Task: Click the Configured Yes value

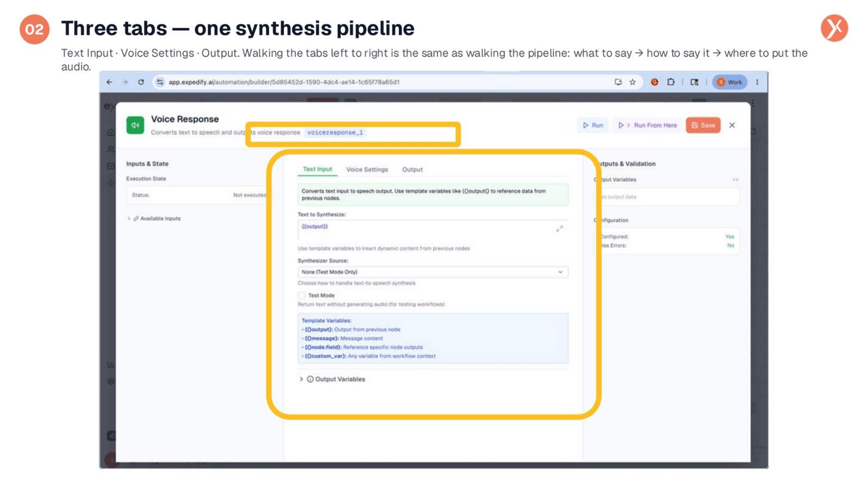Action: pos(730,236)
